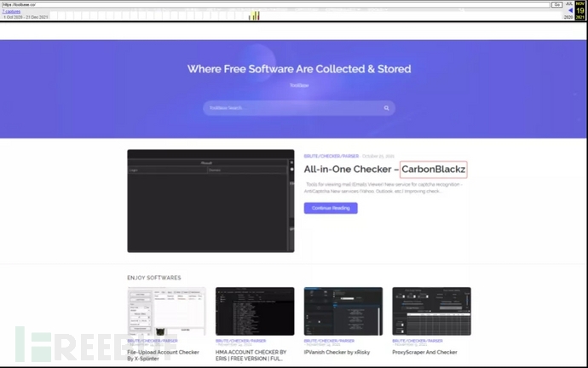Click the ToolBase site name under the heading
Image resolution: width=588 pixels, height=368 pixels.
click(299, 85)
